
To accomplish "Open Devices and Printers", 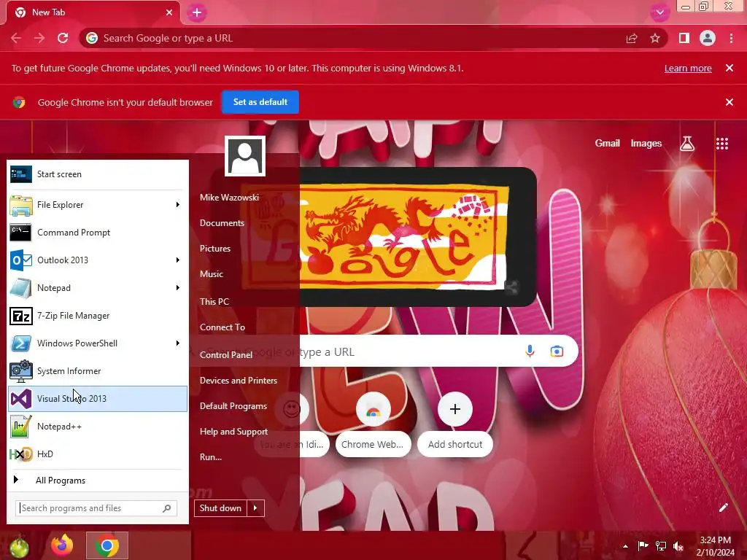I will (239, 381).
